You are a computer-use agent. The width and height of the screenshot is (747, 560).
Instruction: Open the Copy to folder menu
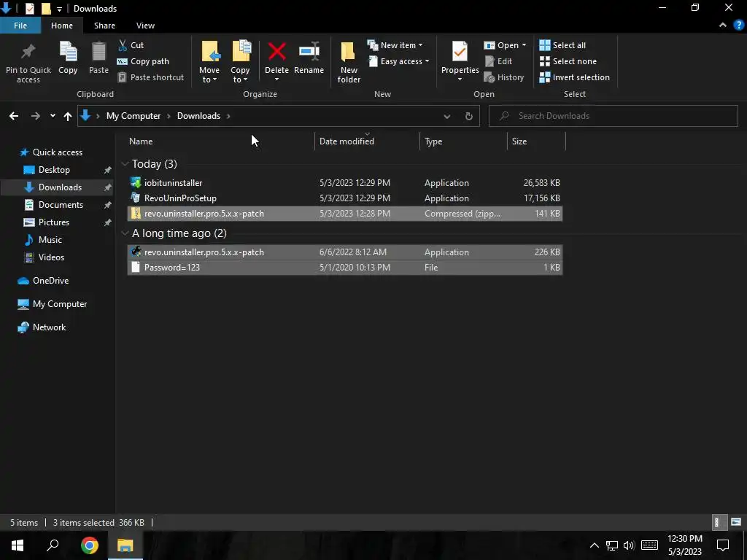[x=241, y=62]
